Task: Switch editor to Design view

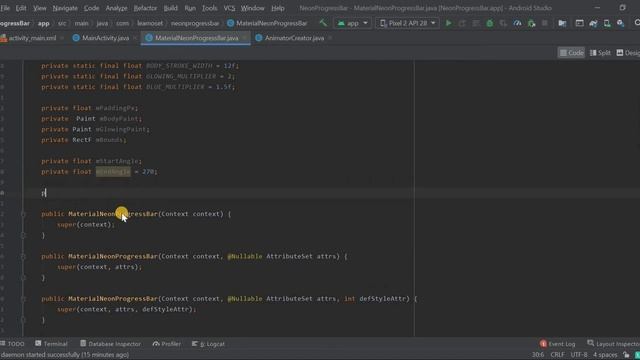Action: (x=628, y=53)
